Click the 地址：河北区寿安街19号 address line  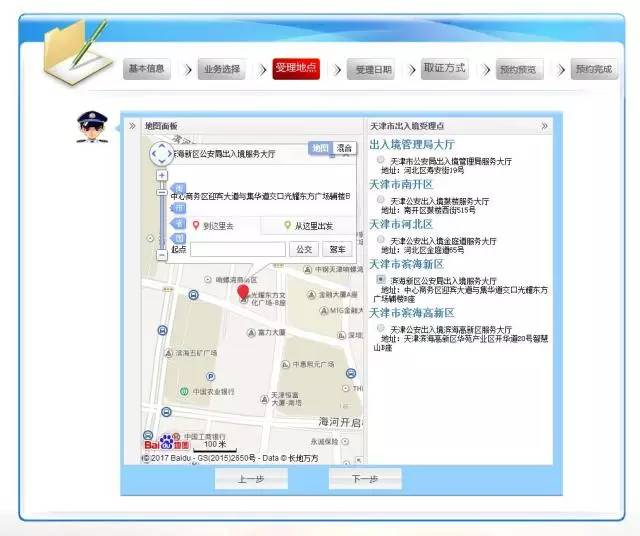(x=422, y=170)
